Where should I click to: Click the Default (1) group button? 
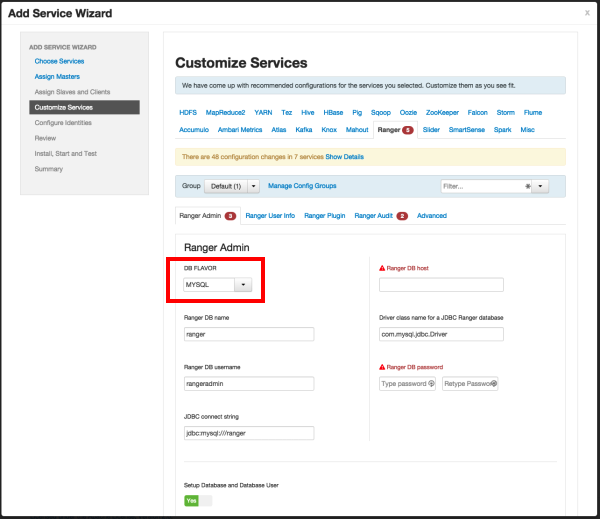pyautogui.click(x=226, y=186)
